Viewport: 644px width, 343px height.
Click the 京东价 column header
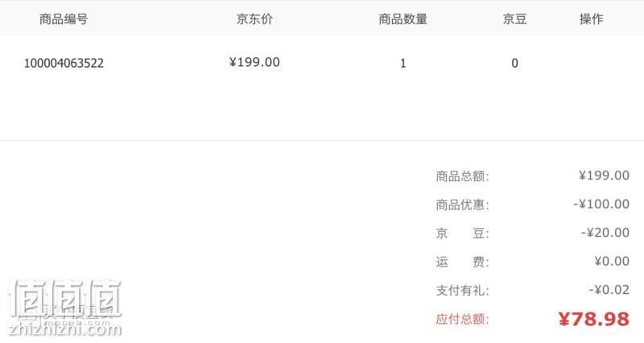pos(254,19)
